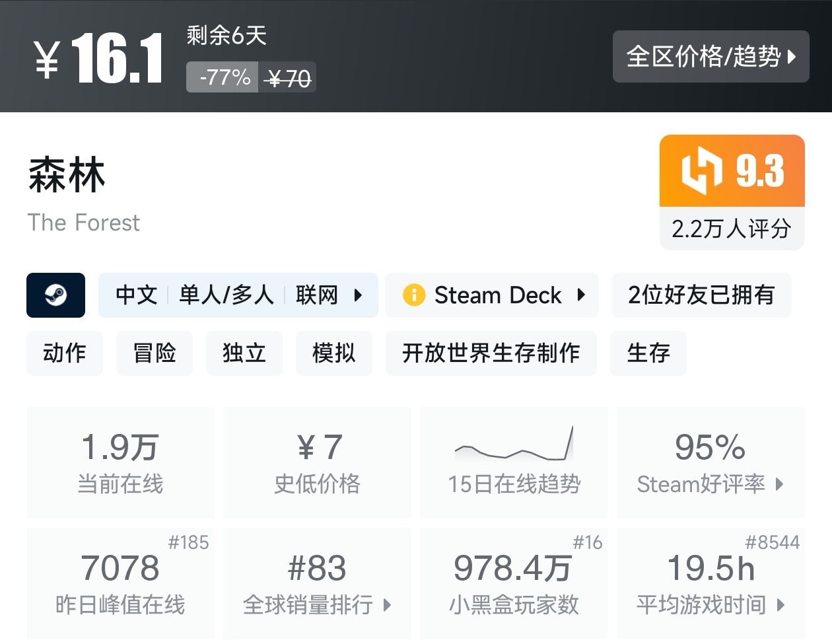This screenshot has width=832, height=644.
Task: Select the 史低价格 history card
Action: [x=317, y=462]
